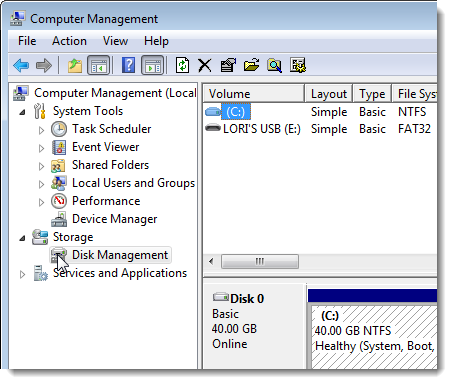Click the Forward arrow toolbar icon
The image size is (452, 384).
[x=44, y=65]
